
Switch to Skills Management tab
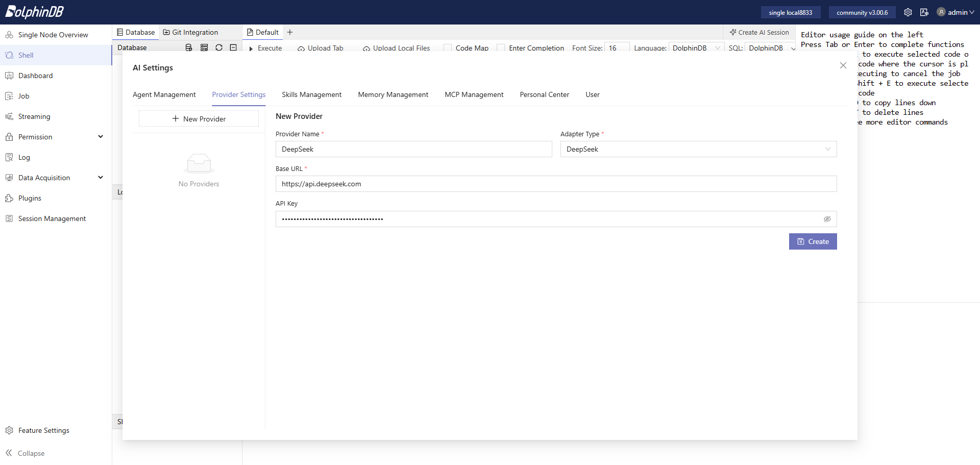coord(312,94)
